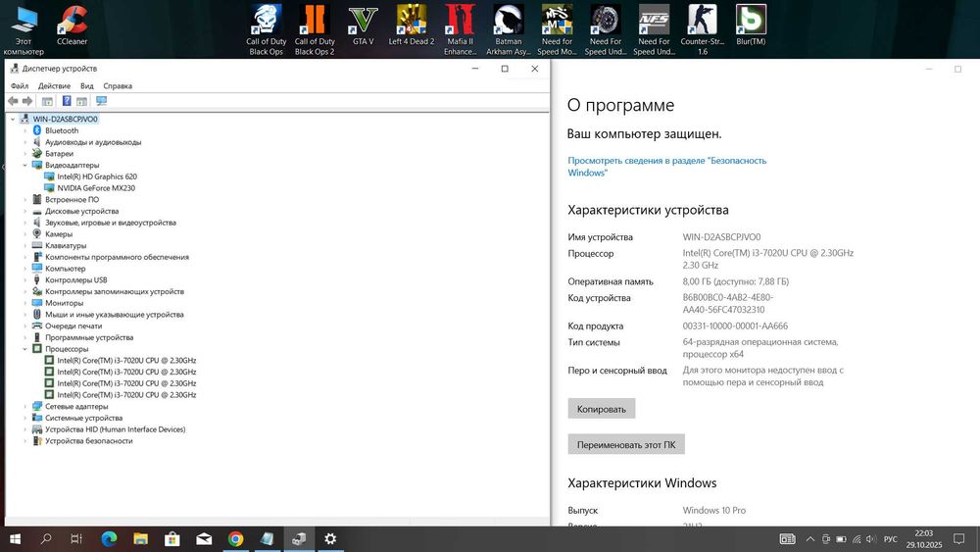
Task: Collapse the Процессоры category
Action: (x=25, y=349)
